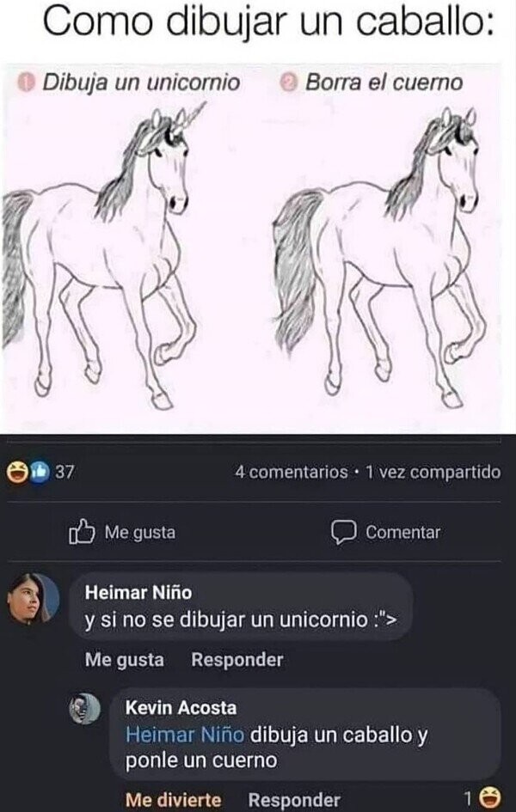Click the laughing reaction on Kevin's reply
This screenshot has height=812, width=516.
click(489, 797)
